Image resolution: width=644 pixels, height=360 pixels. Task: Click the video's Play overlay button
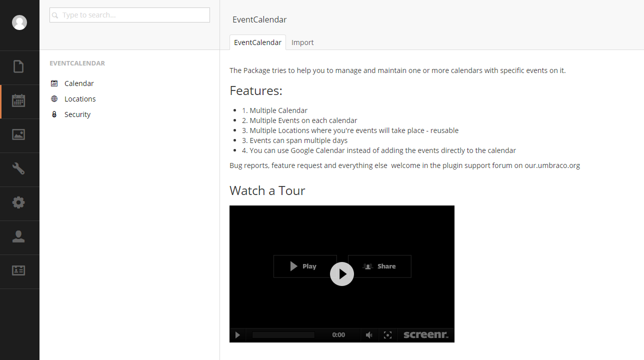(305, 266)
